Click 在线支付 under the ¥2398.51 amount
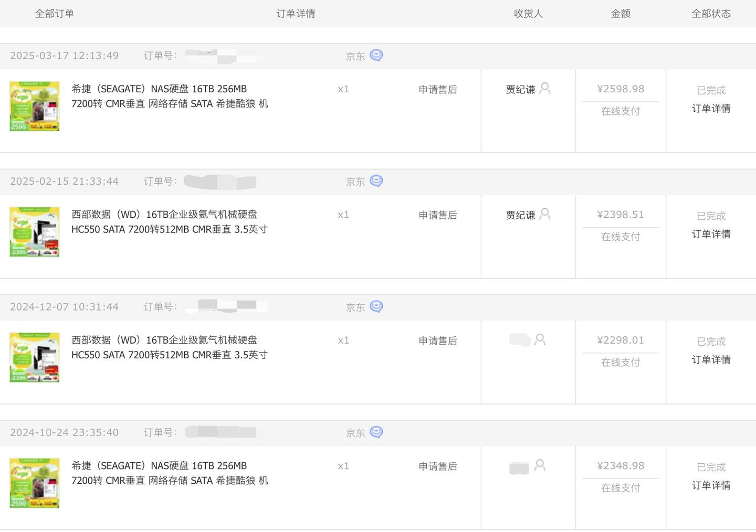The width and height of the screenshot is (756, 532). pyautogui.click(x=621, y=237)
